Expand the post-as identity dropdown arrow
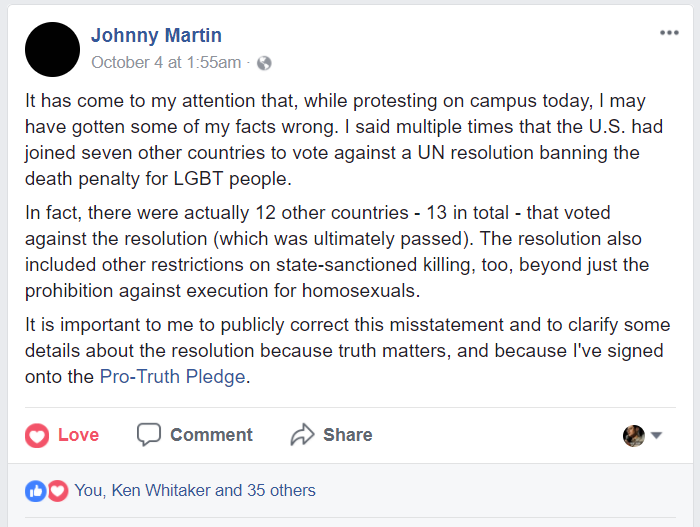The height and width of the screenshot is (527, 700). coord(657,436)
